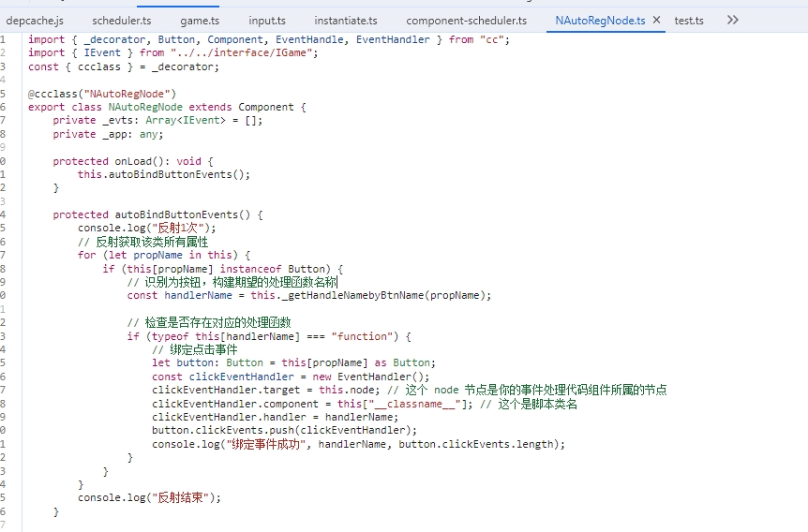Click the console.log("反射1次") line

(147, 229)
